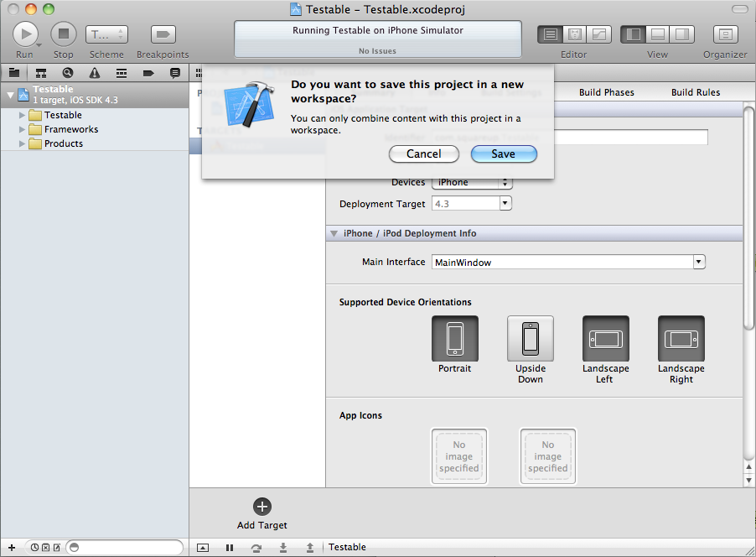The height and width of the screenshot is (557, 756).
Task: Open the Project navigator
Action: [14, 73]
